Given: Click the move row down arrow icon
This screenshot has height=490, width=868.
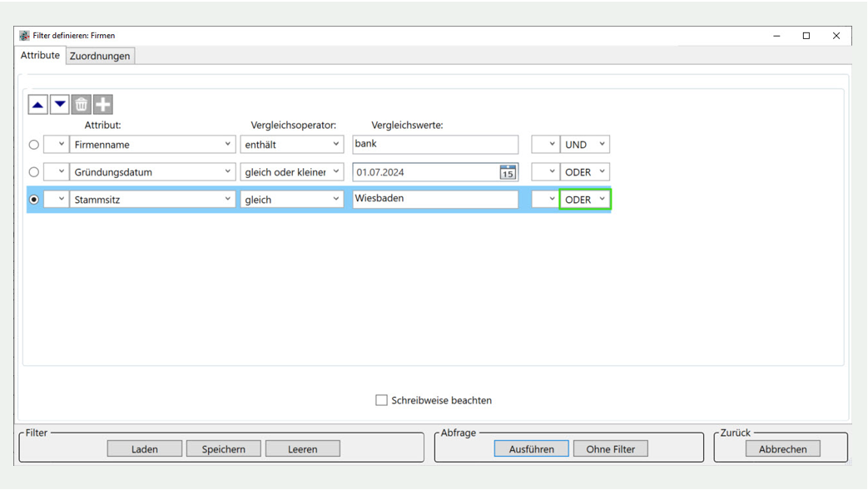Looking at the screenshot, I should 59,105.
